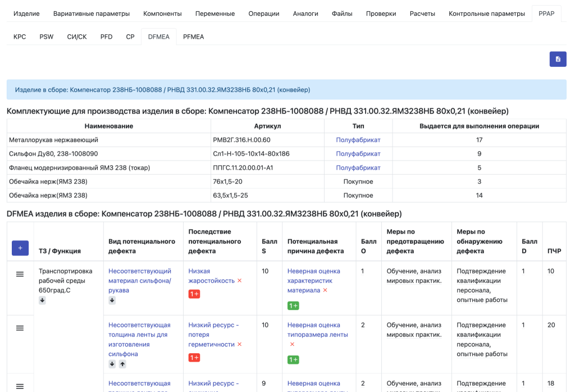Screen dimensions: 575x392
Task: Open the Вариативные параметры tab
Action: pos(92,13)
